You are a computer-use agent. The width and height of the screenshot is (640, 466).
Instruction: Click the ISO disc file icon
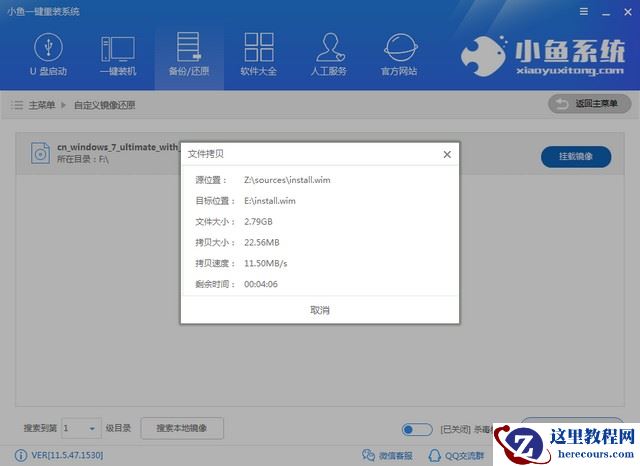[40, 153]
